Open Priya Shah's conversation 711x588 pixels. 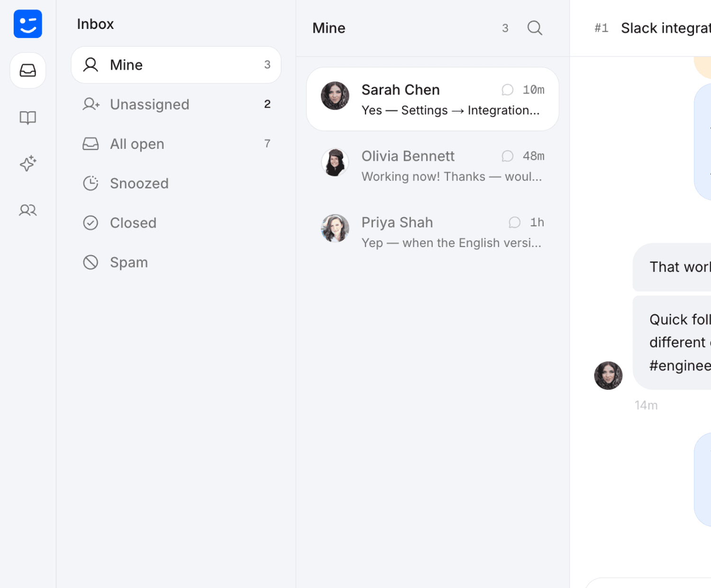coord(433,232)
